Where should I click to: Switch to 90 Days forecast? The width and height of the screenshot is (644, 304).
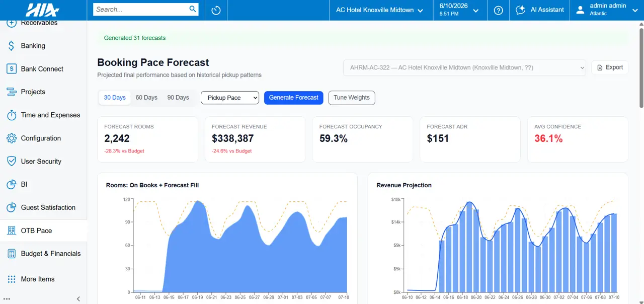(x=178, y=98)
